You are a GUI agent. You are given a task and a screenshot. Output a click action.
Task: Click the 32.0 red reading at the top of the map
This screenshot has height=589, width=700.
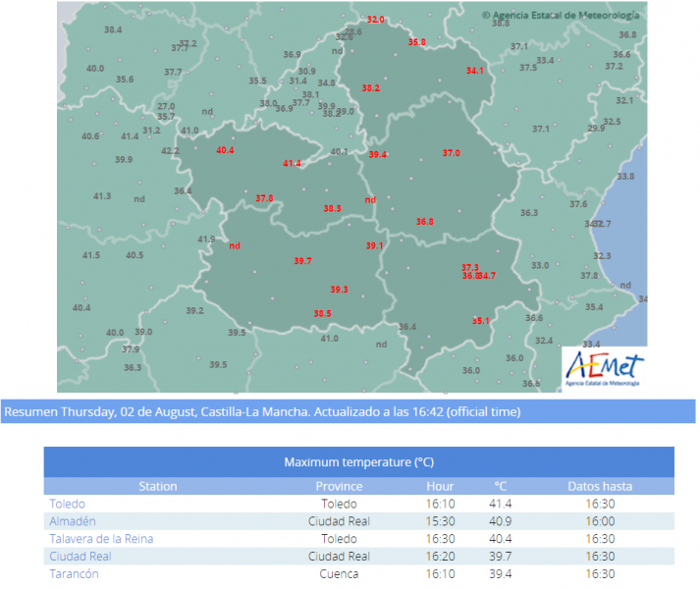coord(375,20)
